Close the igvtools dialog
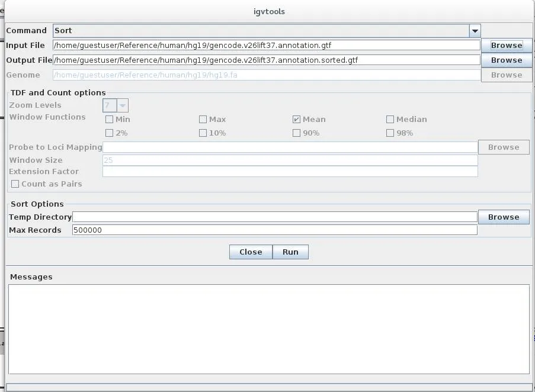Image resolution: width=535 pixels, height=392 pixels. [x=251, y=252]
